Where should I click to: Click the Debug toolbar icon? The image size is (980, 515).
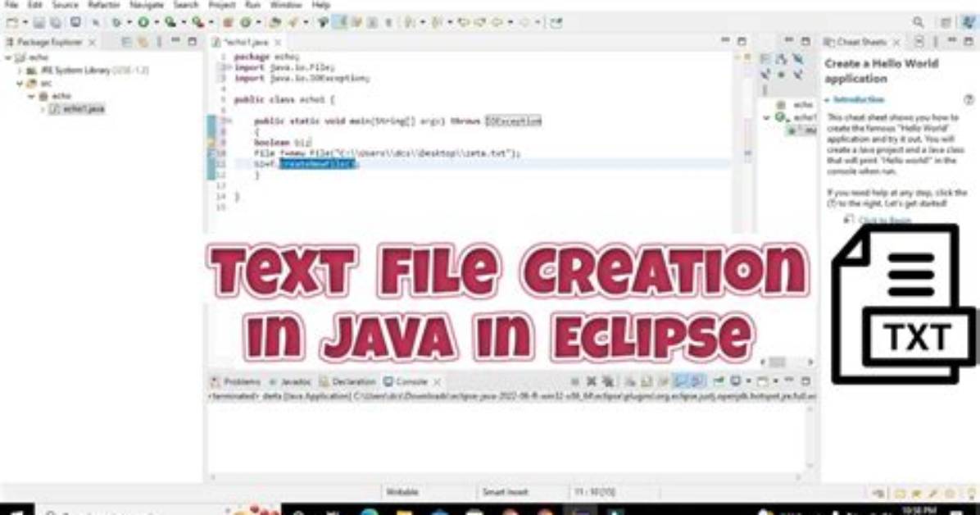tap(116, 23)
